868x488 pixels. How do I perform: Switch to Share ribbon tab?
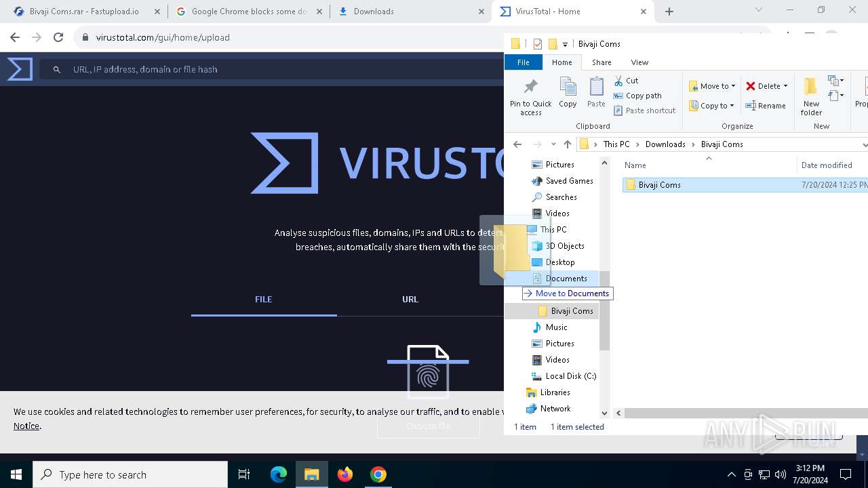click(601, 62)
